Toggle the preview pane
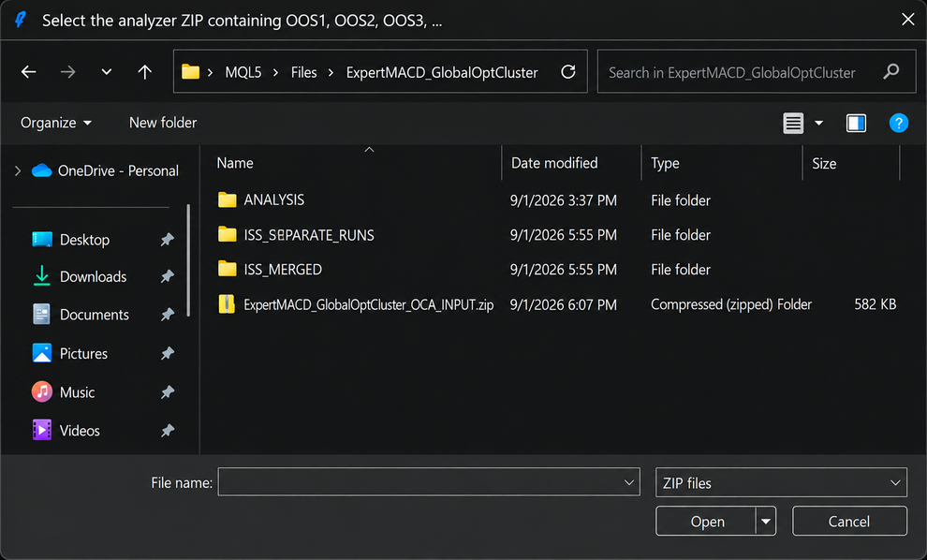 [x=856, y=123]
